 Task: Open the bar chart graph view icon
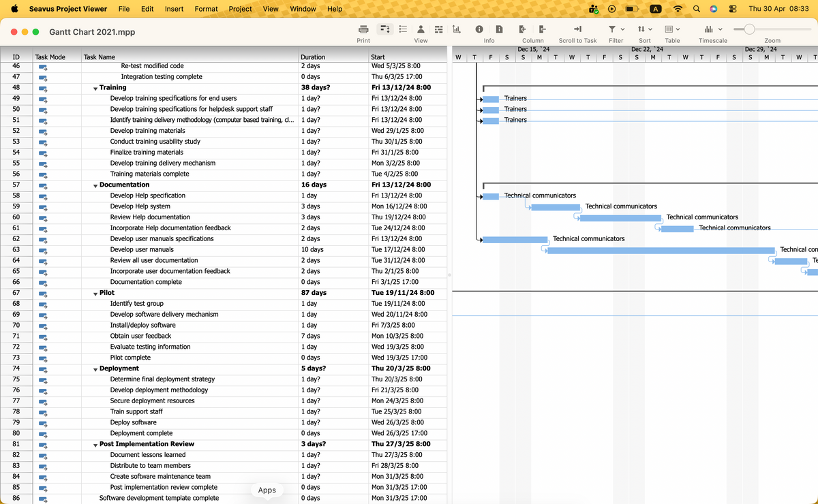(x=457, y=29)
